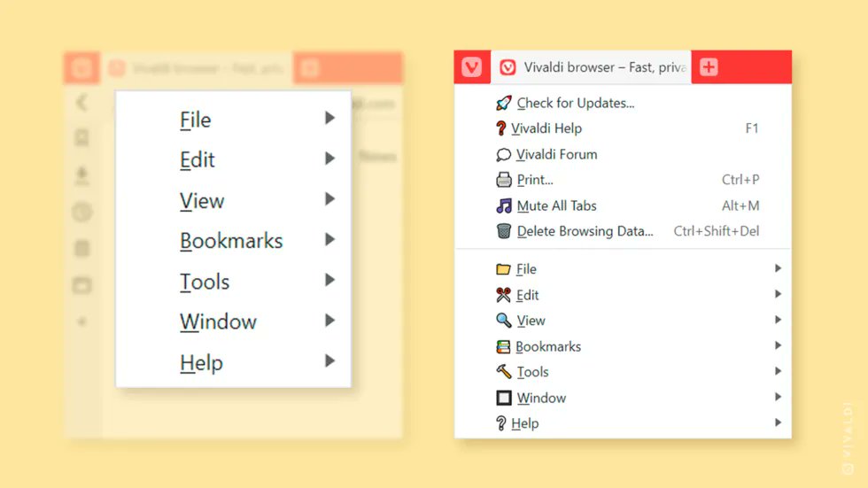The width and height of the screenshot is (868, 488).
Task: Click the red Vivaldi favicon on the tab
Action: coord(508,67)
